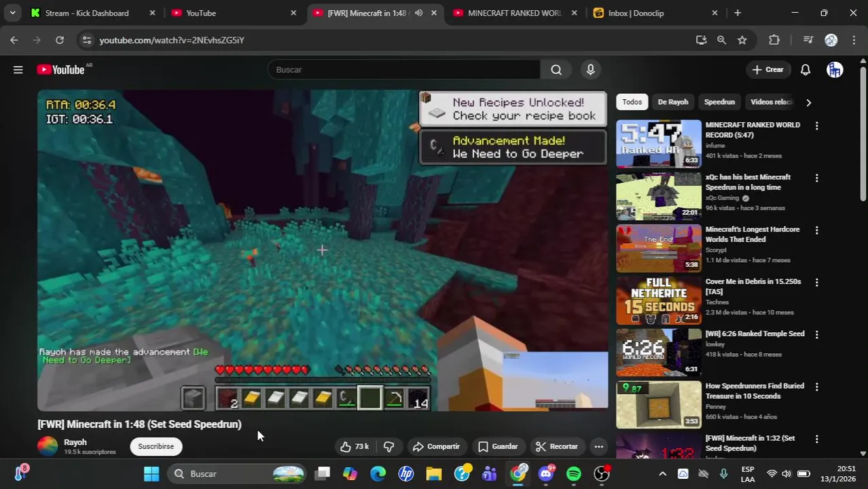The width and height of the screenshot is (868, 489).
Task: Click the search magnifier button
Action: 556,69
